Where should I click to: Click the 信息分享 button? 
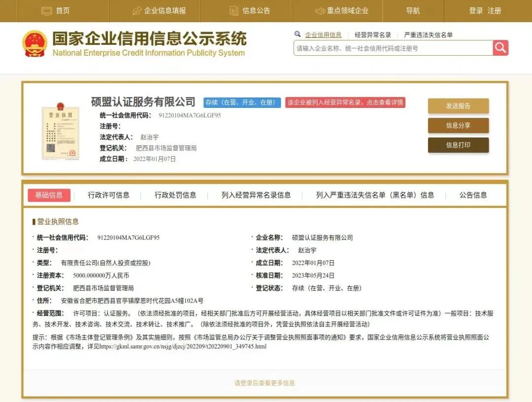pyautogui.click(x=458, y=126)
